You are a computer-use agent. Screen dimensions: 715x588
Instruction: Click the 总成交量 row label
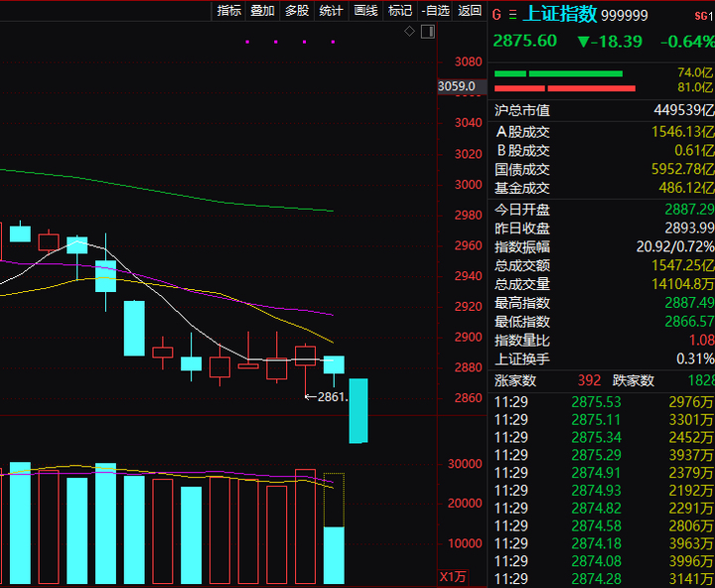tap(522, 284)
